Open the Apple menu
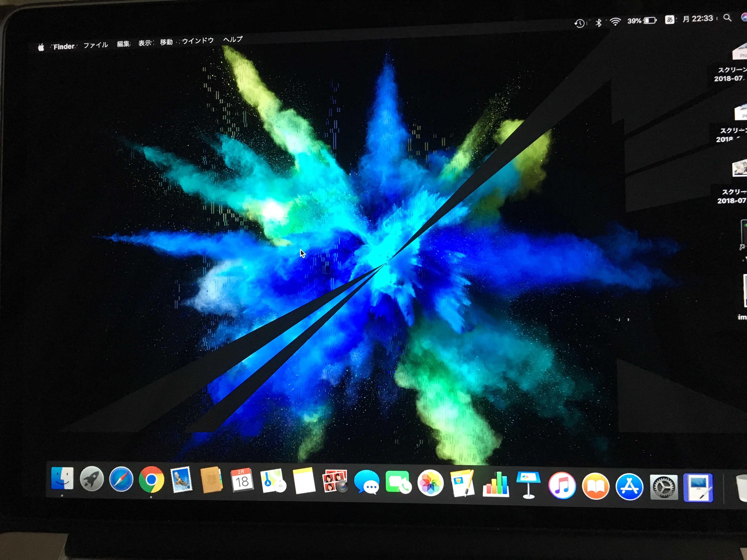 coord(41,48)
